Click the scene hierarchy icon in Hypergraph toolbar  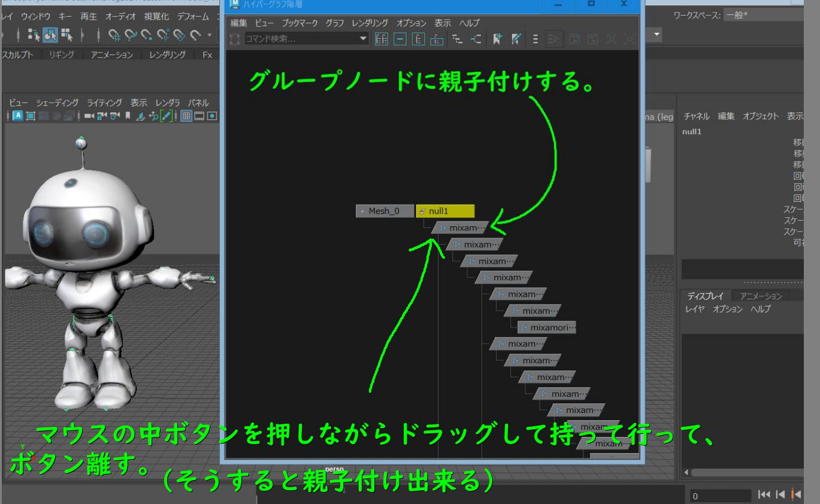[457, 40]
